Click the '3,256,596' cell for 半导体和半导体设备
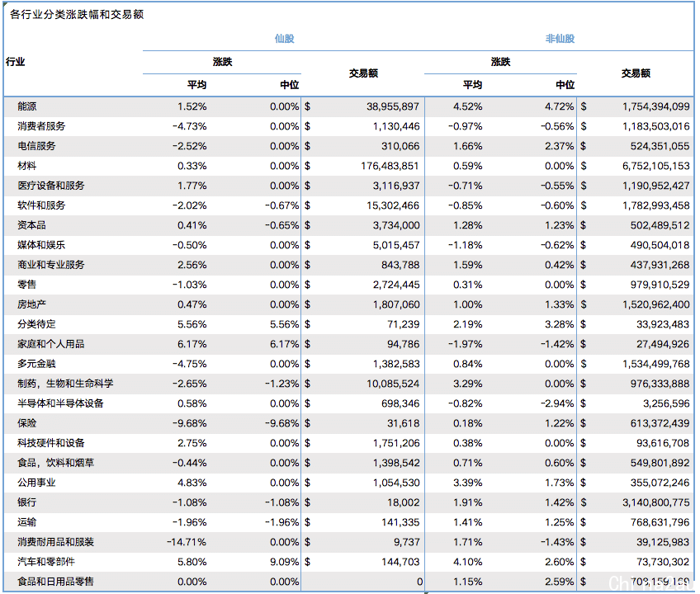This screenshot has width=700, height=594. pyautogui.click(x=666, y=403)
